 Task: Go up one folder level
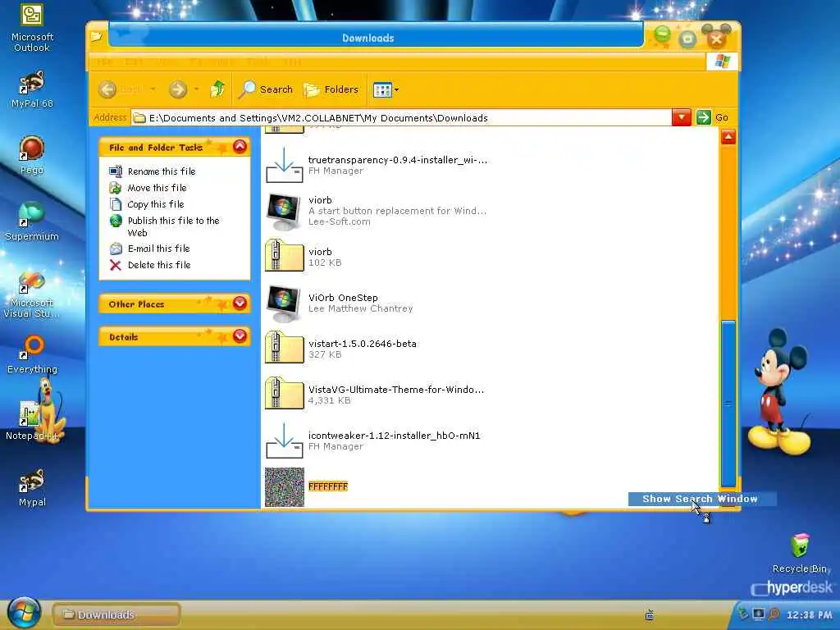(x=217, y=89)
